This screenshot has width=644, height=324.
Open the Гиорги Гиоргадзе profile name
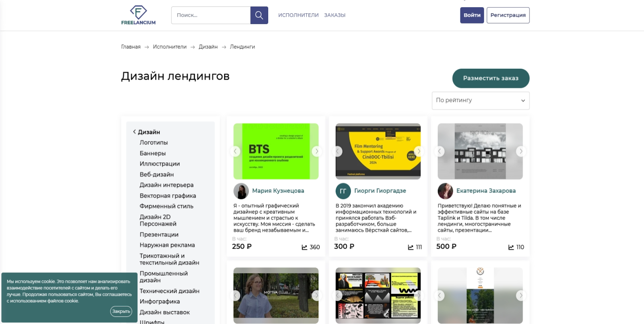click(380, 191)
